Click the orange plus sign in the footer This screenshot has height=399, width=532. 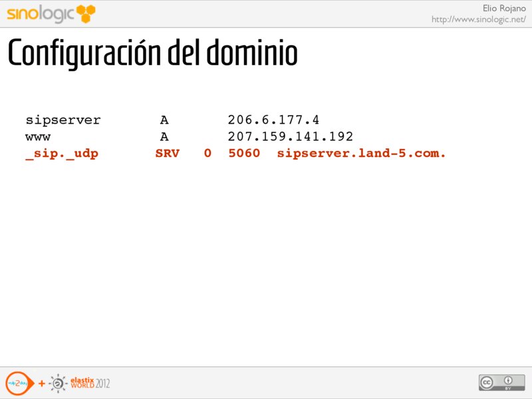42,384
